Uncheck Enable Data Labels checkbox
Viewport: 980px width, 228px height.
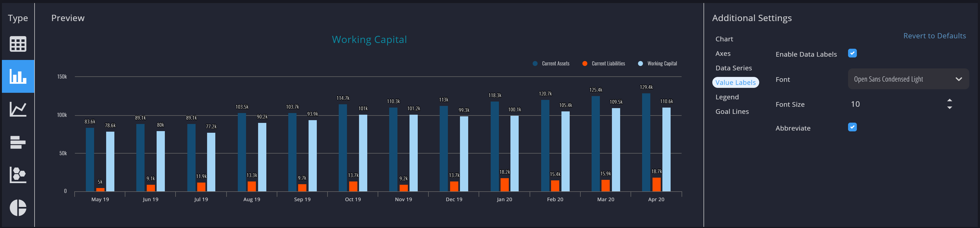click(x=852, y=53)
